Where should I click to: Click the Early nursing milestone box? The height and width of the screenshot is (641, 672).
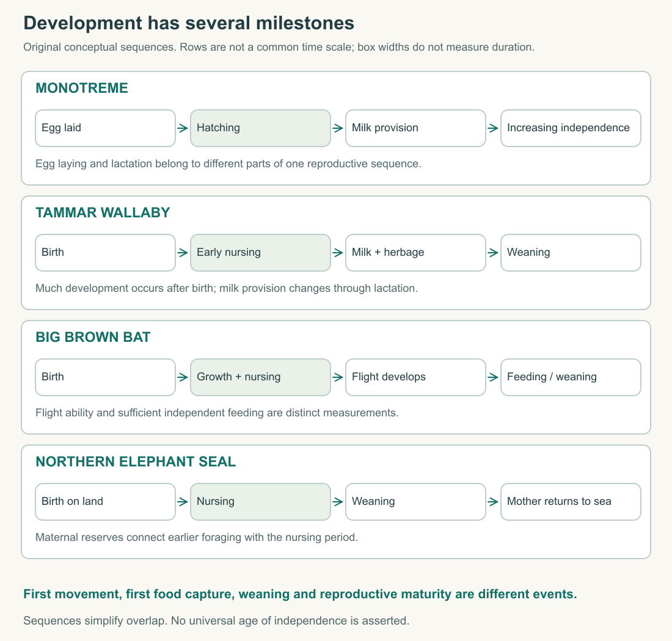(261, 253)
